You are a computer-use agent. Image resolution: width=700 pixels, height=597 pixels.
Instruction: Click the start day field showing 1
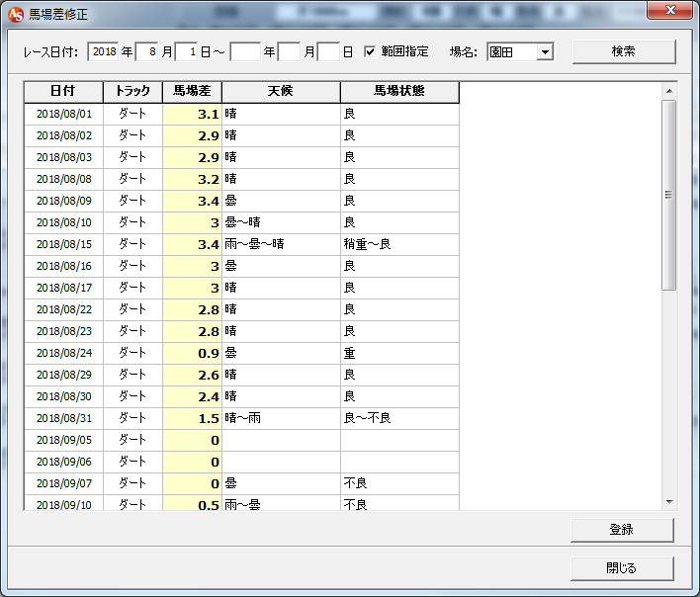coord(187,51)
